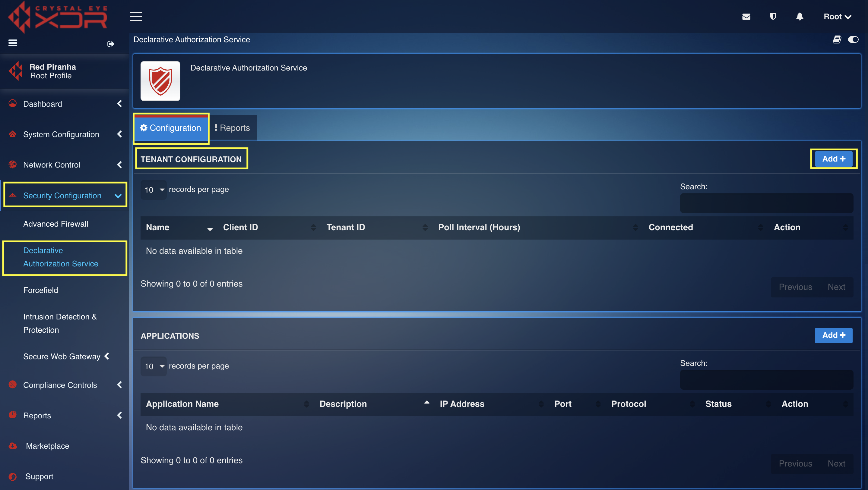Click Previous in tenant table pagination
This screenshot has width=868, height=490.
tap(795, 287)
